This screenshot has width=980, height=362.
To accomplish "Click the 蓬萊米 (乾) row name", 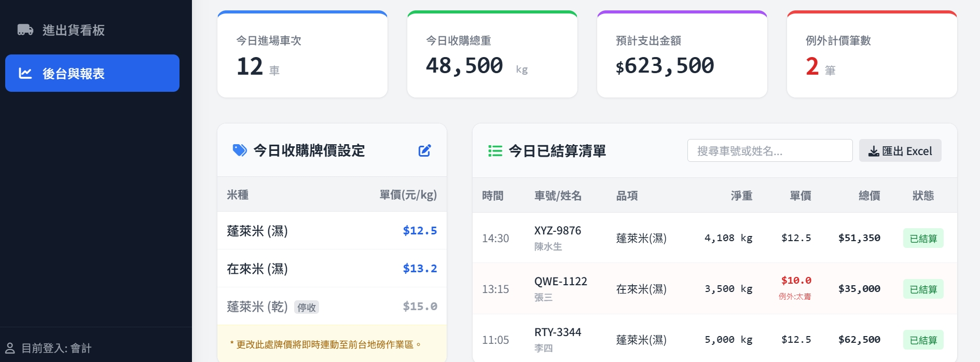I will (257, 306).
